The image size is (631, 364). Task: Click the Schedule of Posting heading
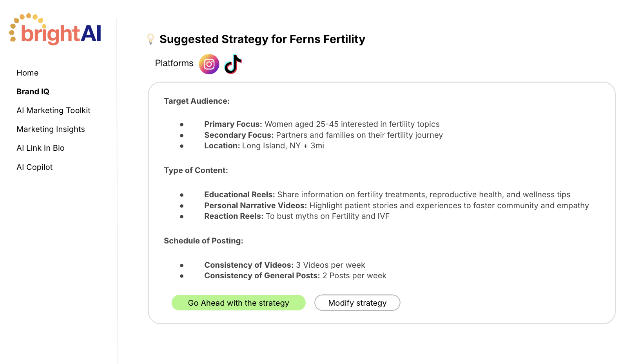(x=203, y=241)
